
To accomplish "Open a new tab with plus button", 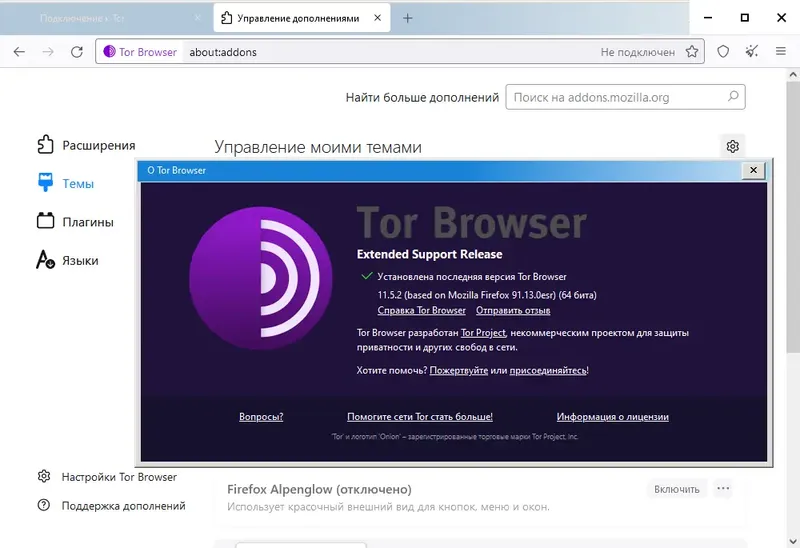I will tap(408, 18).
